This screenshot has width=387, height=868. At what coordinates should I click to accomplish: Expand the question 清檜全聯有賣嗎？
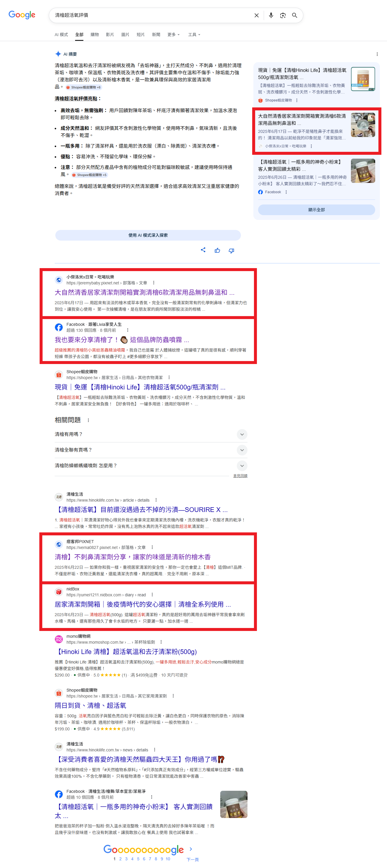click(x=242, y=450)
